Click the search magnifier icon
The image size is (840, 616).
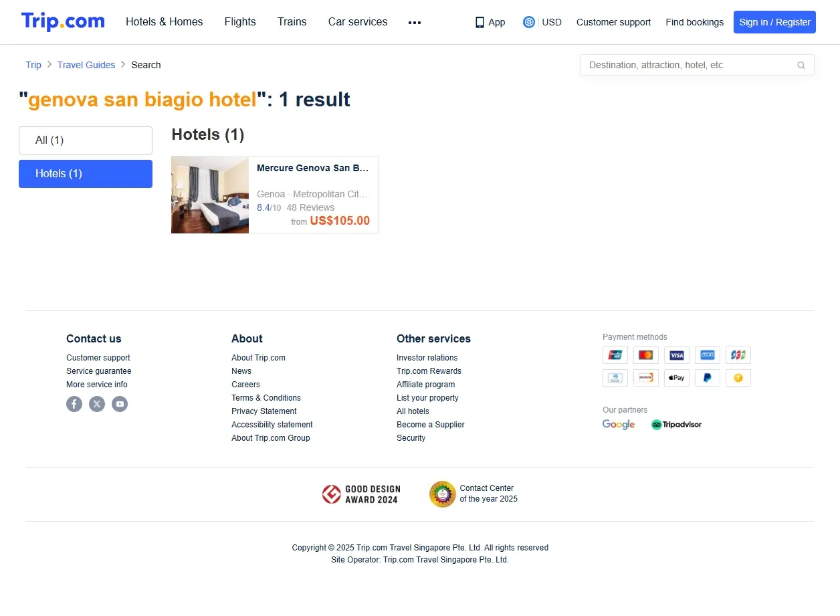point(801,65)
